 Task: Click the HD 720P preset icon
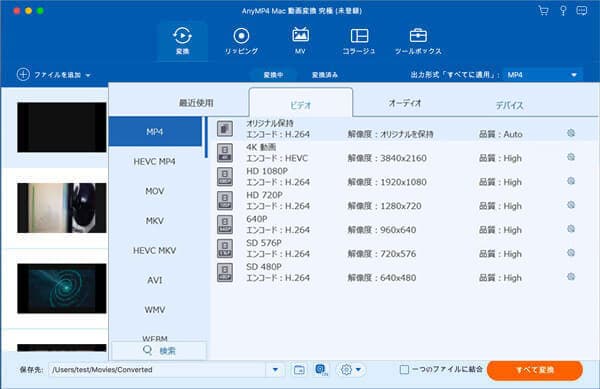[x=225, y=200]
